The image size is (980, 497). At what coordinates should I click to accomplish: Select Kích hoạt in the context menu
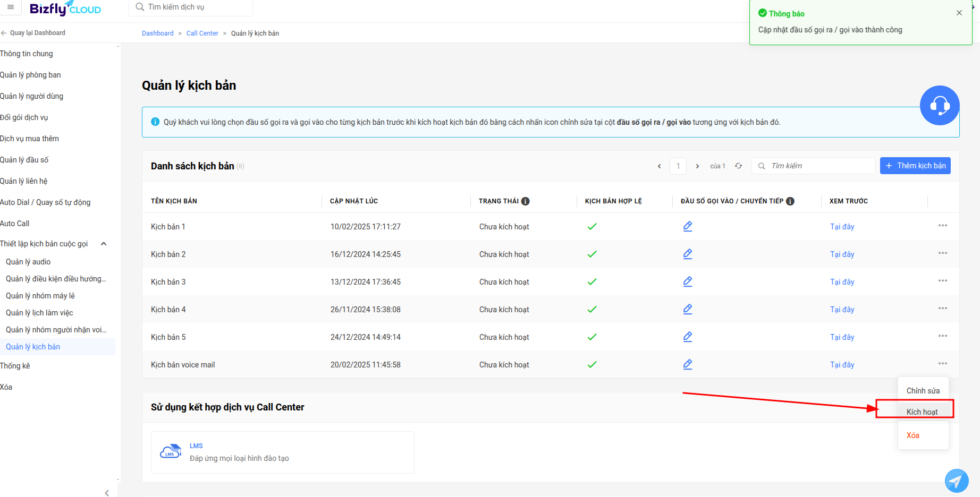click(922, 412)
